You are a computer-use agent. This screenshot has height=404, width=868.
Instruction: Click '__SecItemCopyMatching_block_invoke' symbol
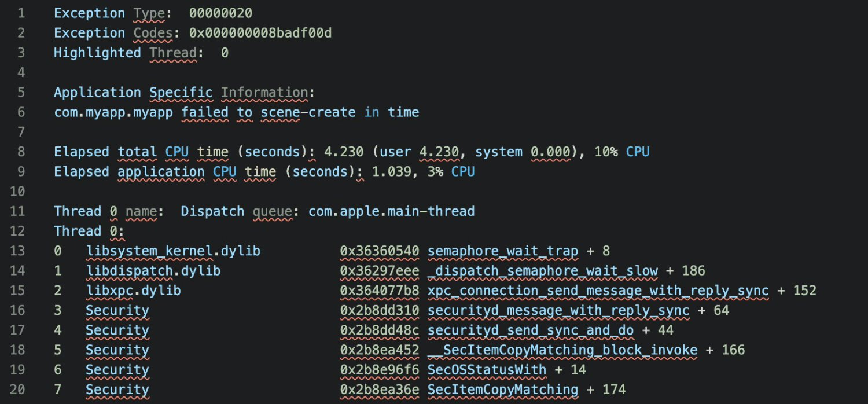click(x=562, y=350)
